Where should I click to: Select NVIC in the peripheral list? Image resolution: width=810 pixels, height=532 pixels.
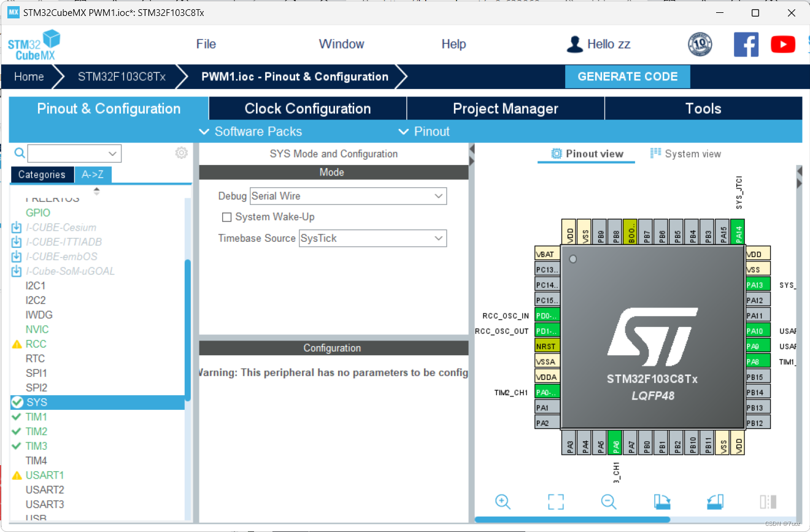click(37, 330)
